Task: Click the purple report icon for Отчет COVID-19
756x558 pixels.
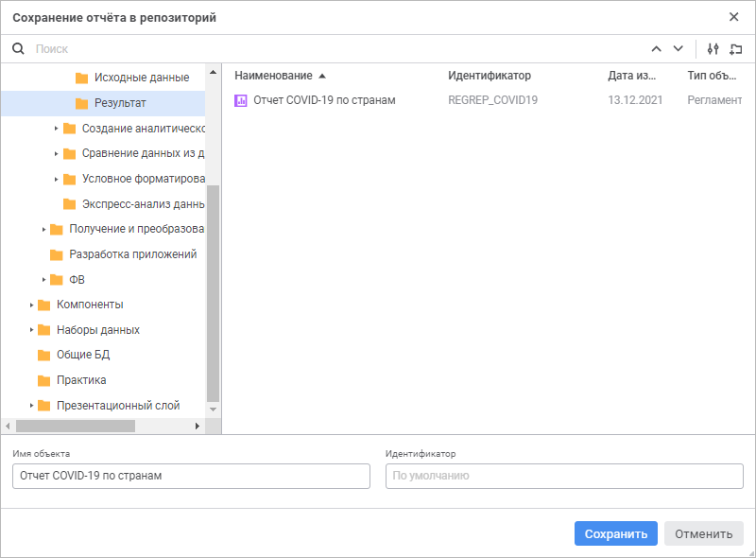Action: (241, 100)
